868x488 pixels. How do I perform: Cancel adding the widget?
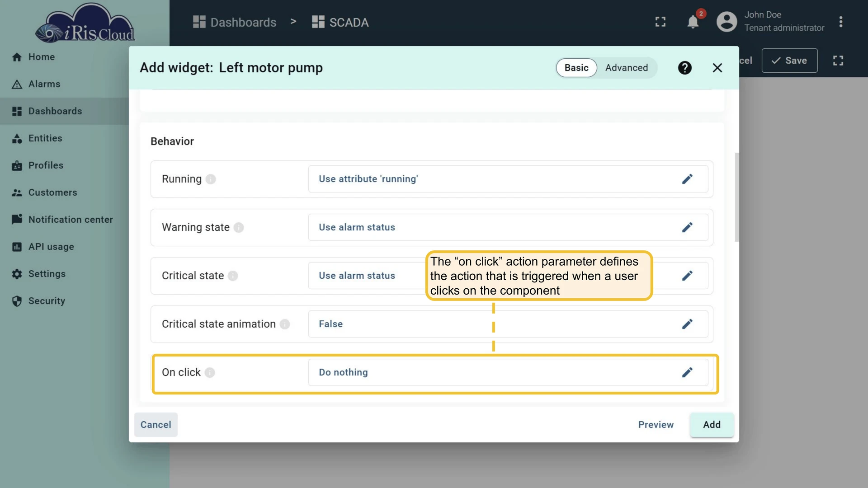click(x=156, y=425)
